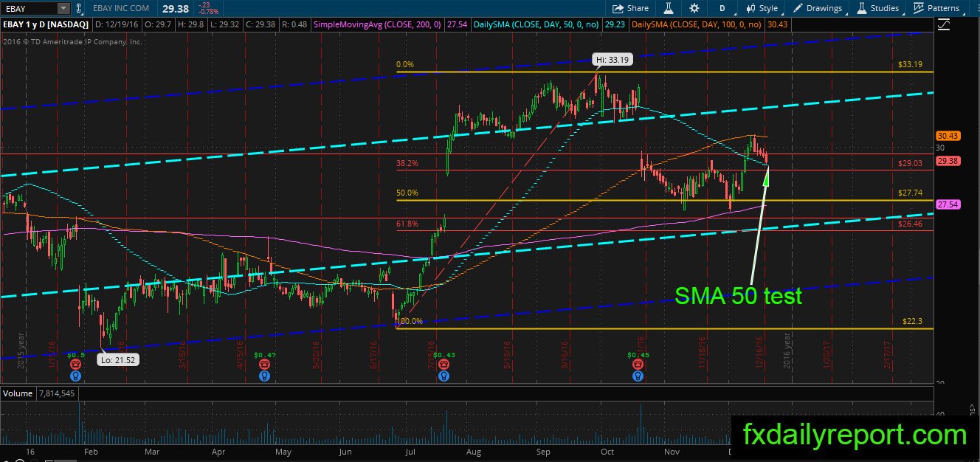Click the 38.2% Fibonacci level label
Image resolution: width=980 pixels, height=462 pixels.
pyautogui.click(x=407, y=163)
